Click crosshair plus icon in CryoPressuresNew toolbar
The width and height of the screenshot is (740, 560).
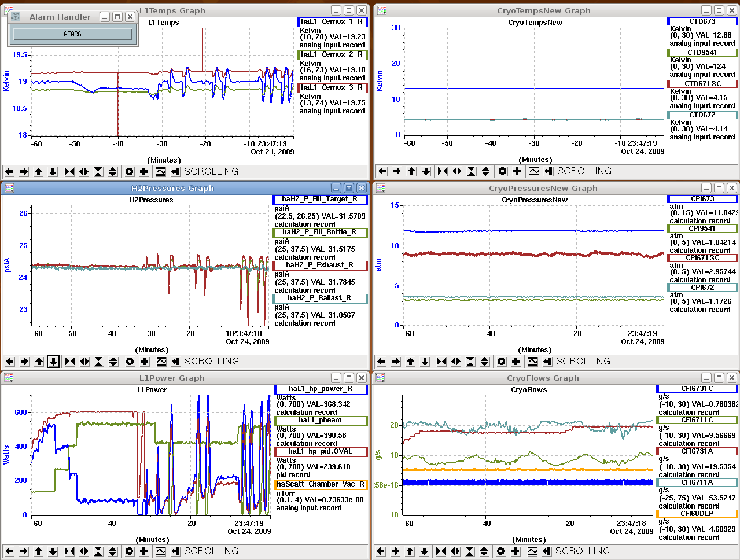point(516,362)
